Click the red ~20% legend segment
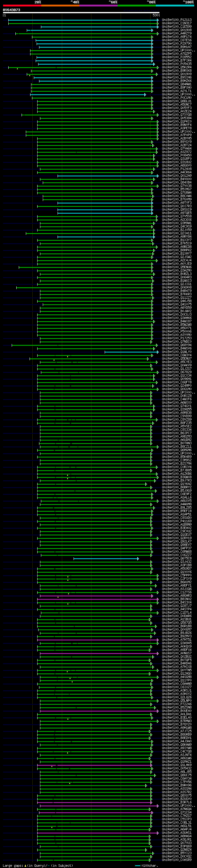The height and width of the screenshot is (868, 197). (22, 6)
